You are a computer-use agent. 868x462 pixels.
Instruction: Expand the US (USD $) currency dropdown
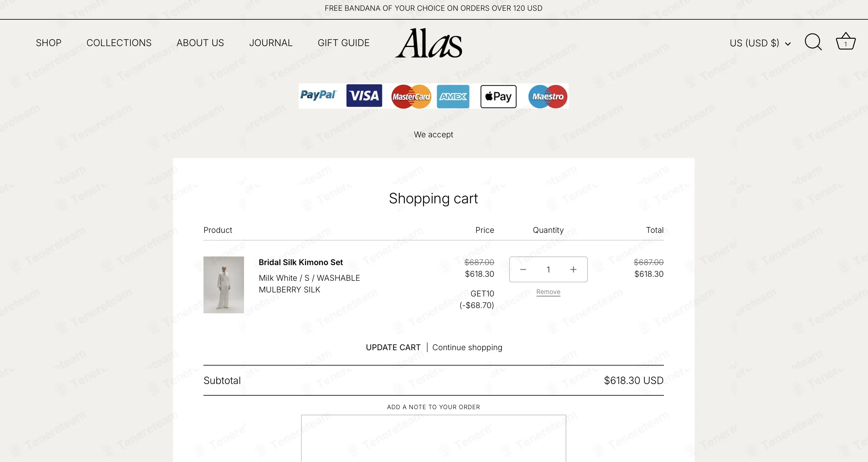(760, 43)
